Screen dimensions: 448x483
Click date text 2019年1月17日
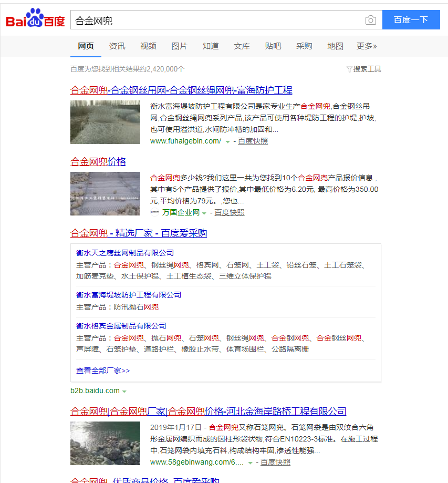point(176,428)
